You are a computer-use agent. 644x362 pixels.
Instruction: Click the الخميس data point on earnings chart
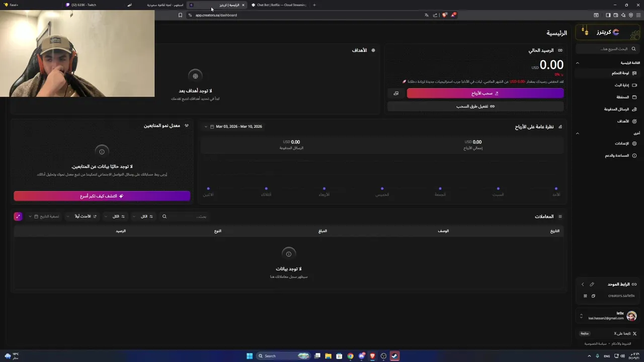click(382, 189)
